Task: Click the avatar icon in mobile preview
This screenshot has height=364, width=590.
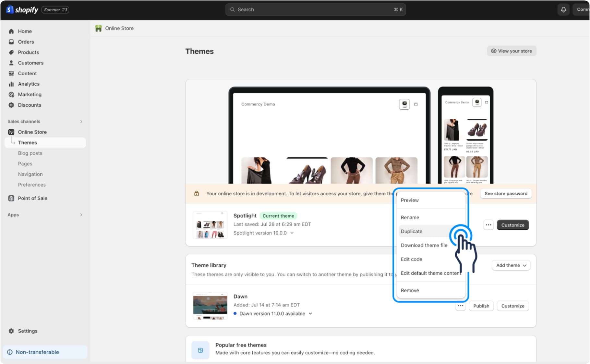Action: tap(476, 102)
